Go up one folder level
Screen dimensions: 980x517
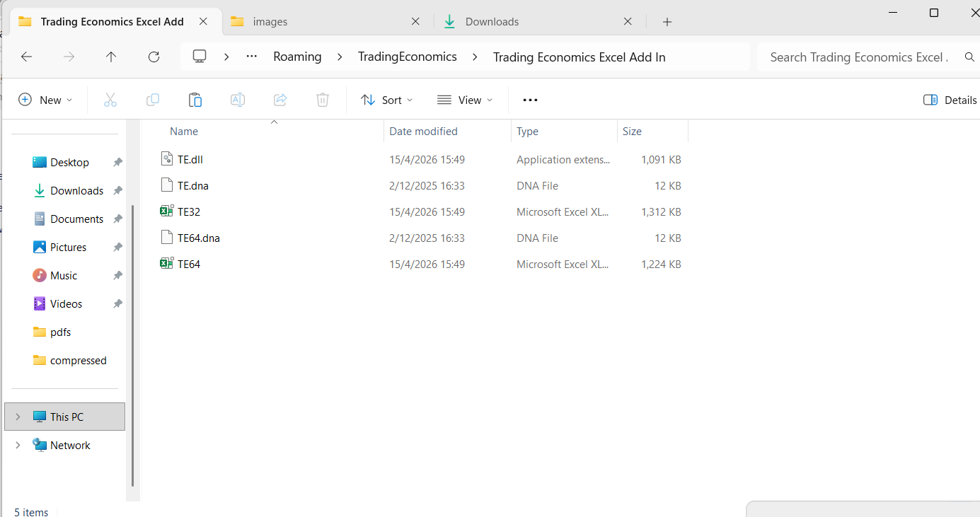pyautogui.click(x=111, y=57)
